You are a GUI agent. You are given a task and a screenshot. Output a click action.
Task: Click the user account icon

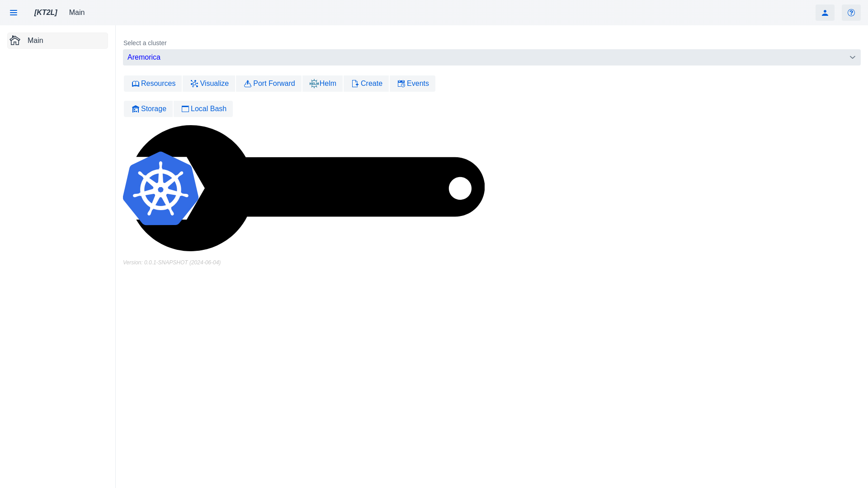(x=825, y=13)
